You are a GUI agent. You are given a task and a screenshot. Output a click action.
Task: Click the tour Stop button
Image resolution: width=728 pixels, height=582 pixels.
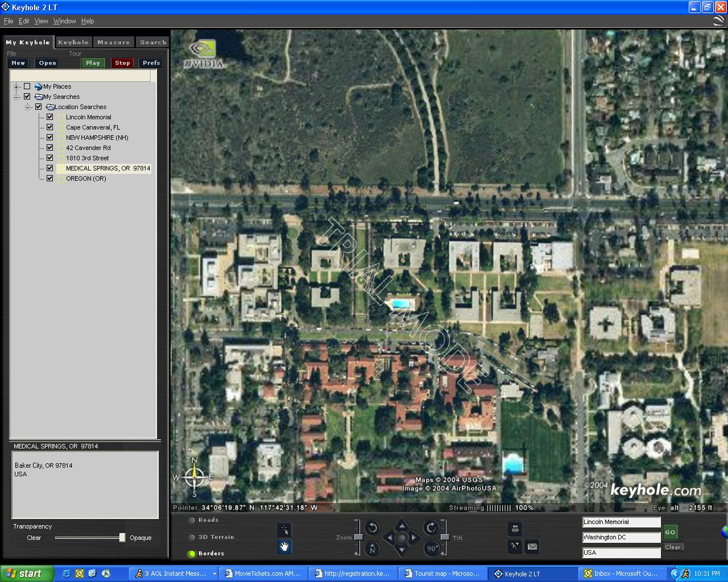(122, 63)
